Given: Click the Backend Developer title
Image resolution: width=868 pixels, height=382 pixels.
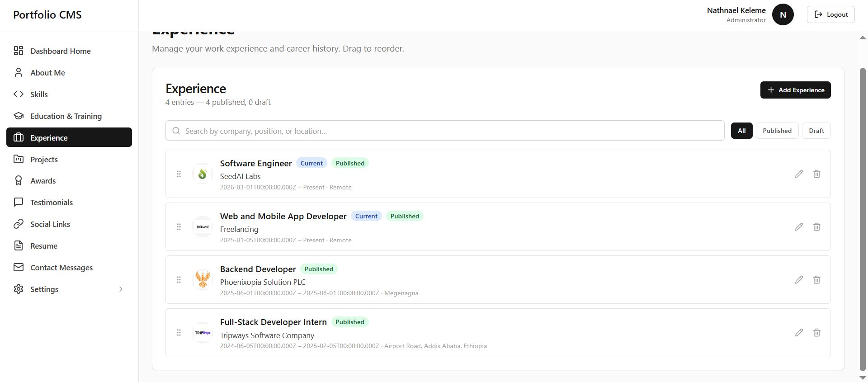Looking at the screenshot, I should [x=258, y=269].
